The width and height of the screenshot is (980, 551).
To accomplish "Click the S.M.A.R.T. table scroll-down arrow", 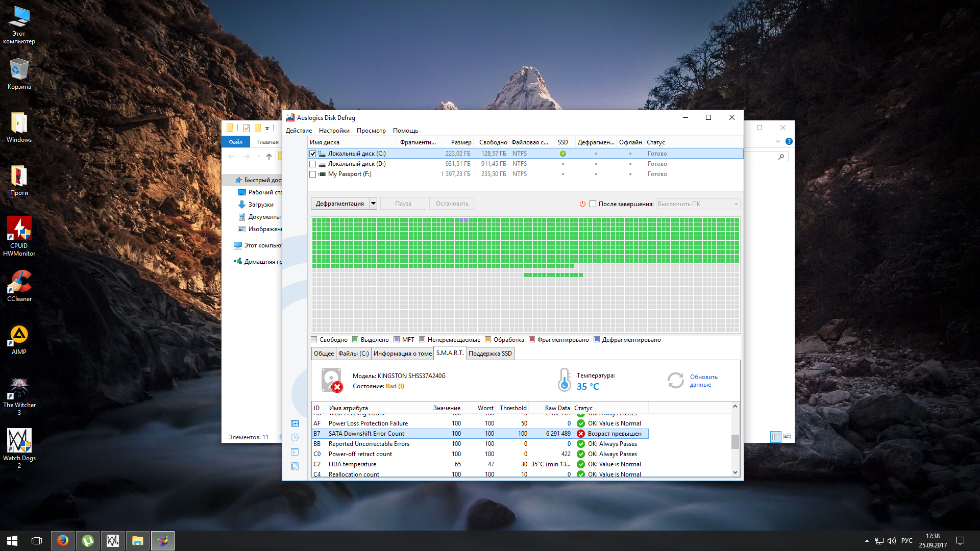I will pyautogui.click(x=735, y=472).
